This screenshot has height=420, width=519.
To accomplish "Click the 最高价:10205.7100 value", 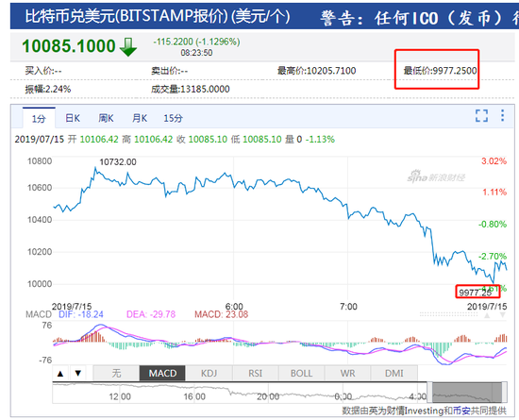I will (x=317, y=71).
